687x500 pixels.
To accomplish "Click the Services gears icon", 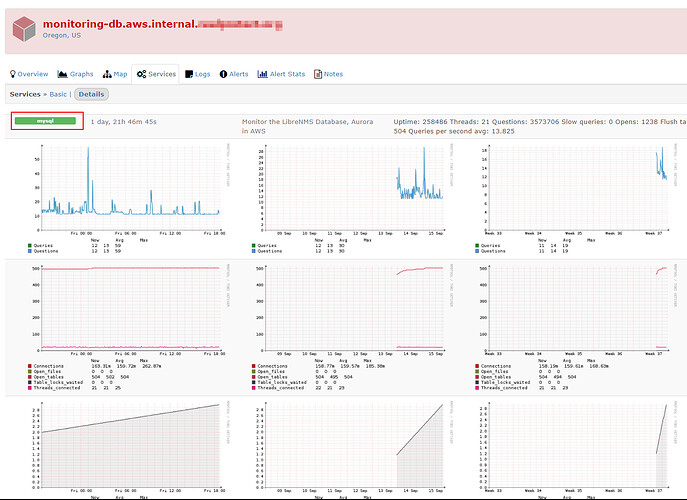I will tap(141, 74).
